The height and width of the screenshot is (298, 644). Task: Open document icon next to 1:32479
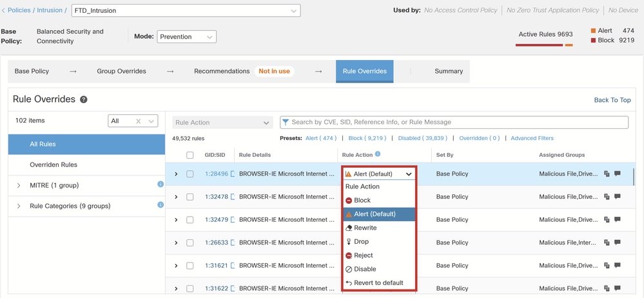click(233, 220)
